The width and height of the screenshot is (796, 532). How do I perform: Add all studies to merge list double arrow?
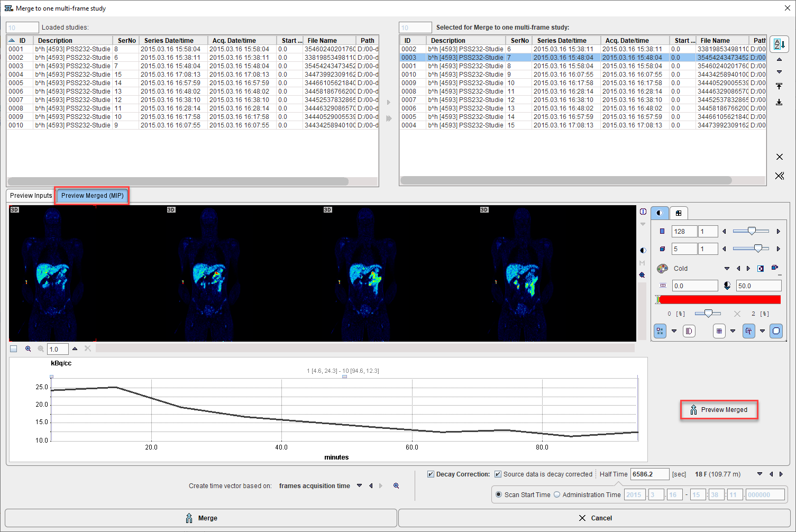(x=389, y=118)
